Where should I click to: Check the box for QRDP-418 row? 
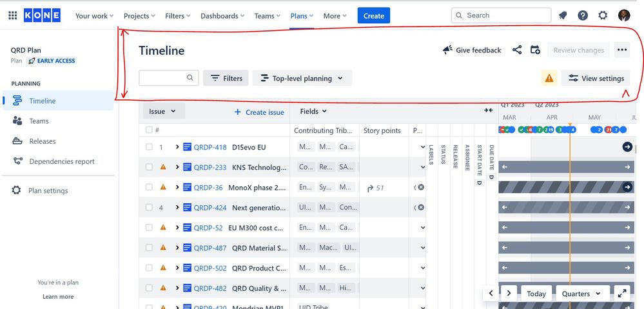coord(149,146)
